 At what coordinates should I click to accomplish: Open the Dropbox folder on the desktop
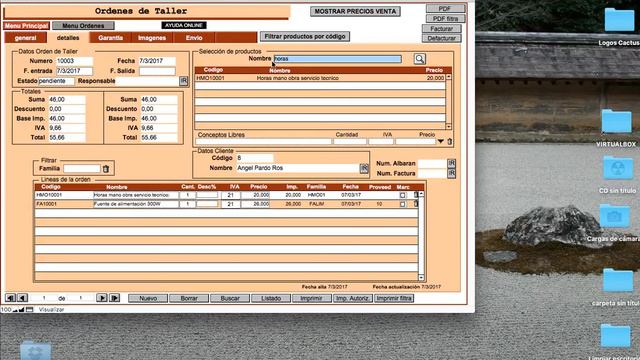click(x=36, y=350)
